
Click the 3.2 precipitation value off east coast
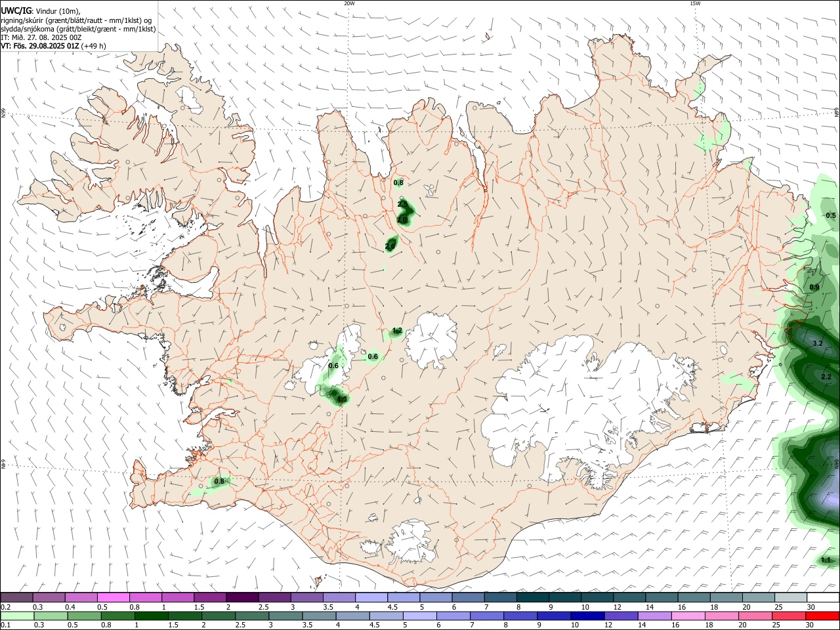pyautogui.click(x=818, y=344)
